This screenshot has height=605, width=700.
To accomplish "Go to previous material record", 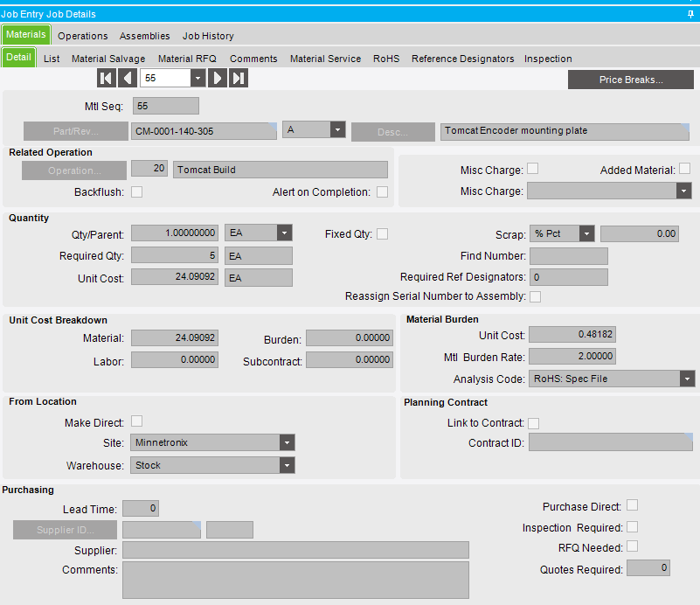I will 128,78.
